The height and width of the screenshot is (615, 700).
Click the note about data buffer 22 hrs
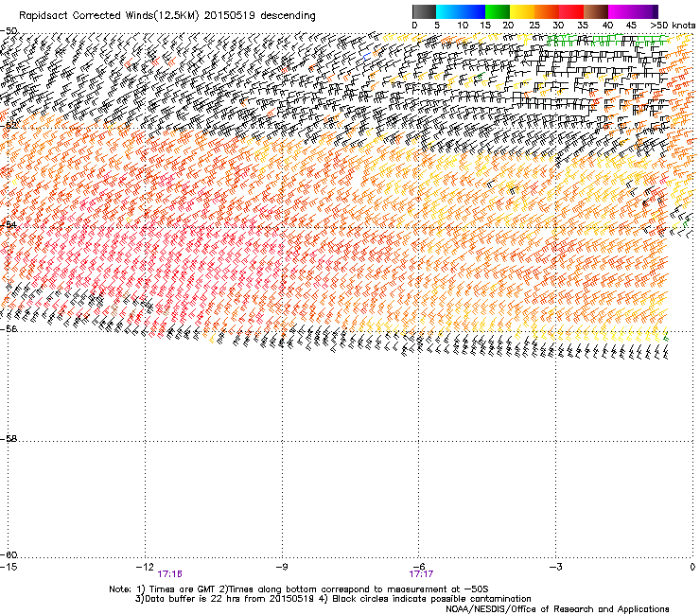point(224,599)
